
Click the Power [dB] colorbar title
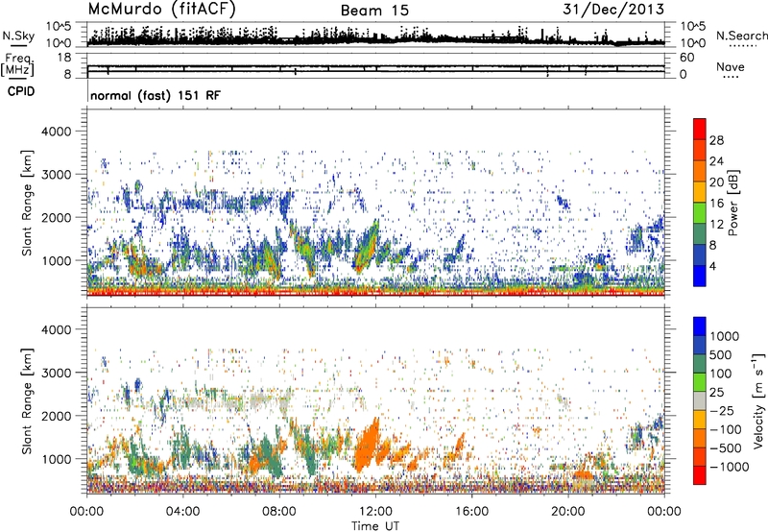tap(732, 203)
